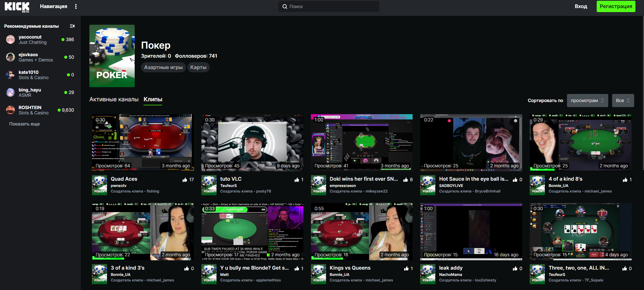Switch to Активные каналы tab

point(114,99)
